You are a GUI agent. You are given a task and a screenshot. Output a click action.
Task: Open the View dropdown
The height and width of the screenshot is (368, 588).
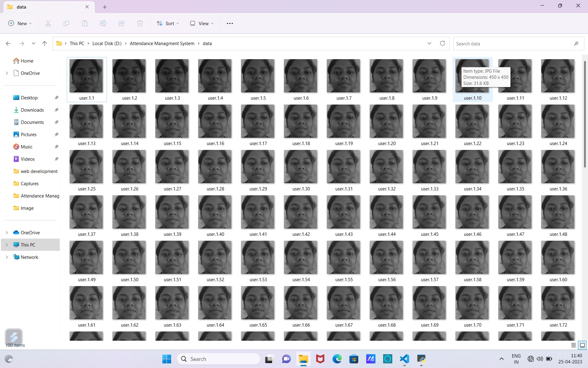(x=201, y=23)
